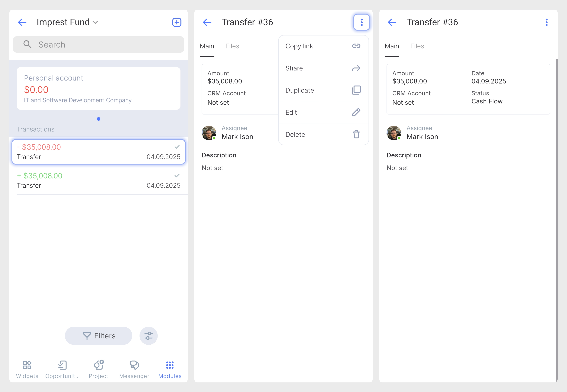Screen dimensions: 567x392
Task: Click CRM Account Not set in right panel
Action: click(x=403, y=103)
